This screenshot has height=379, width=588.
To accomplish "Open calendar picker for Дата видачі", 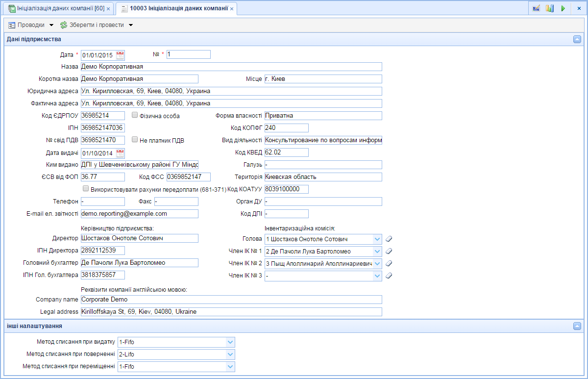I will click(120, 153).
